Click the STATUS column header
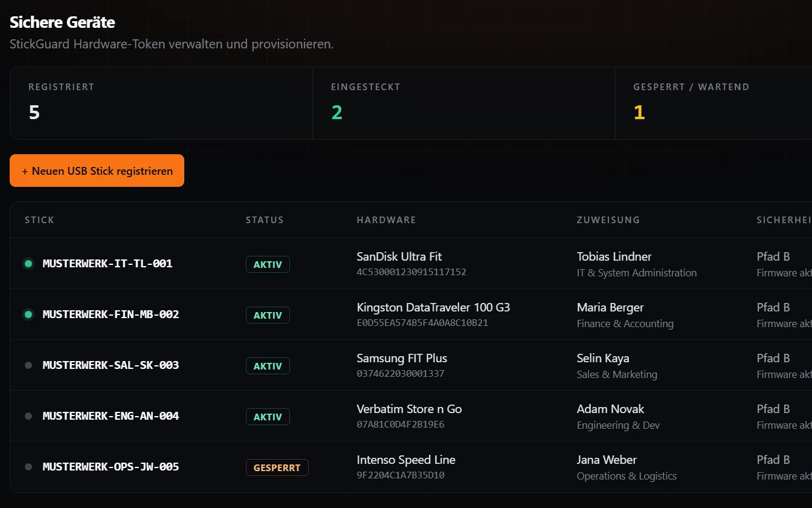Screen dimensions: 812x508 [265, 220]
